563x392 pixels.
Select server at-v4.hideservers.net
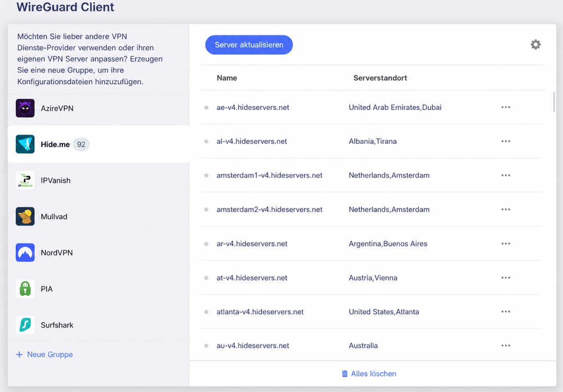252,278
